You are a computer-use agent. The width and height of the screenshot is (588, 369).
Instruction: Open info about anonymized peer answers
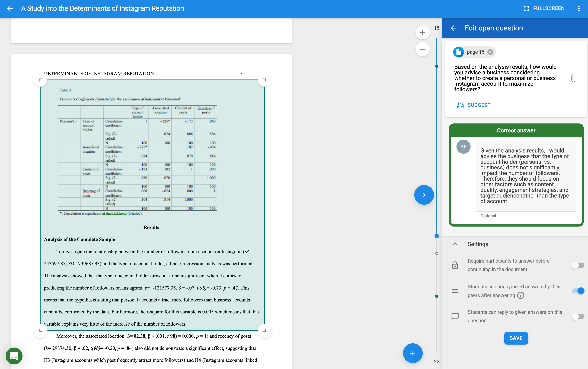click(x=520, y=295)
